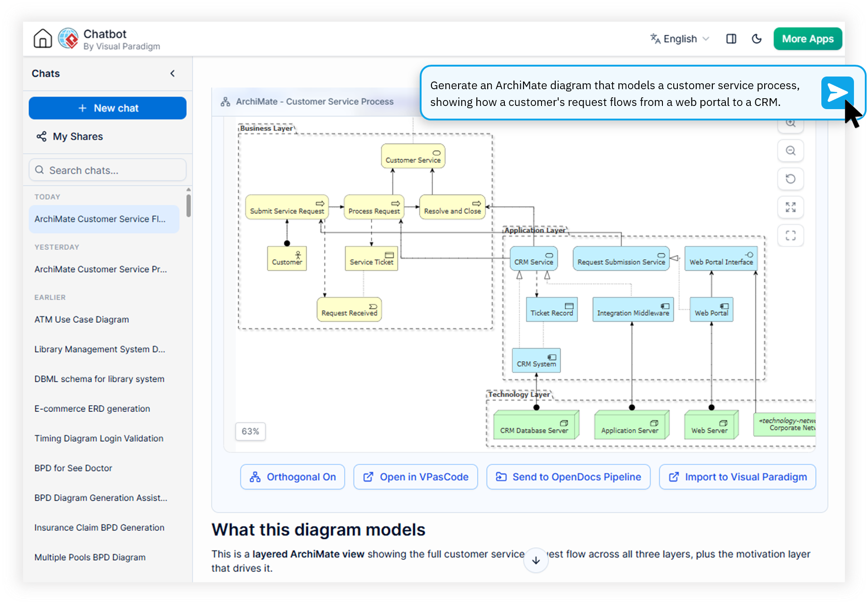Select the CRM System node

[x=536, y=360]
